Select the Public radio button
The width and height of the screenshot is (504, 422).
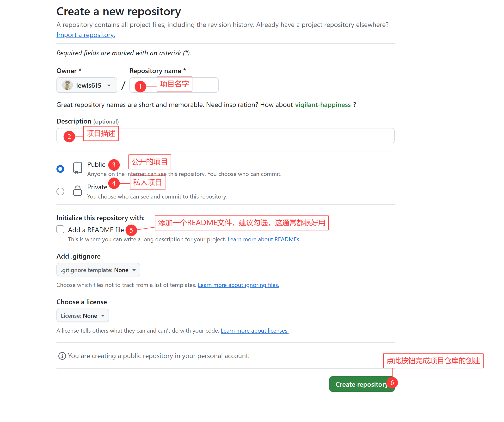tap(60, 169)
